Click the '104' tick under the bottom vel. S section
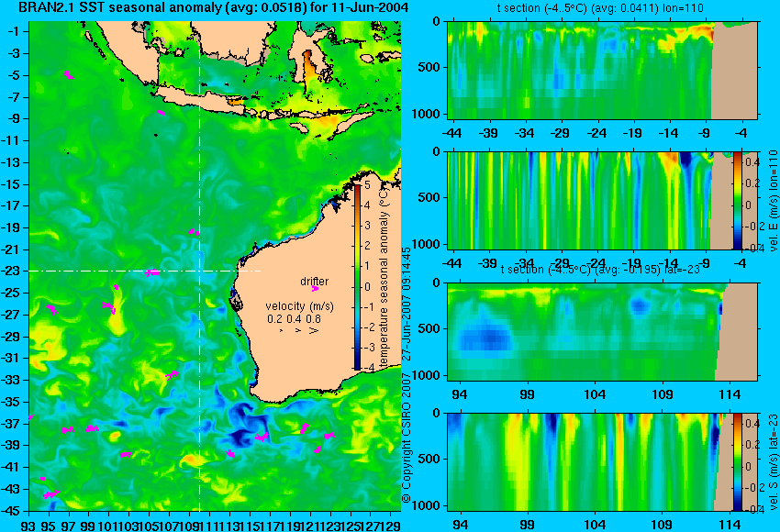 click(595, 525)
